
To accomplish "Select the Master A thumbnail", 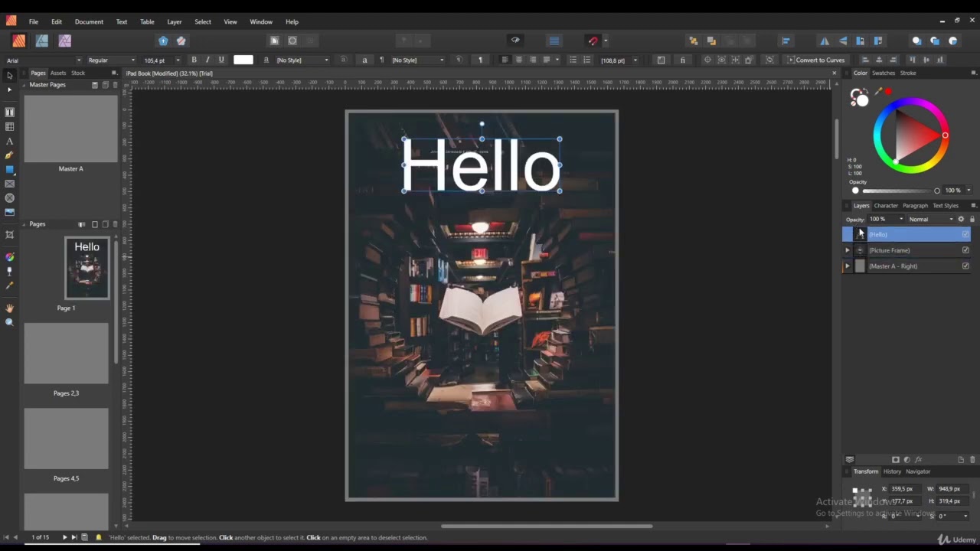I will pos(70,128).
